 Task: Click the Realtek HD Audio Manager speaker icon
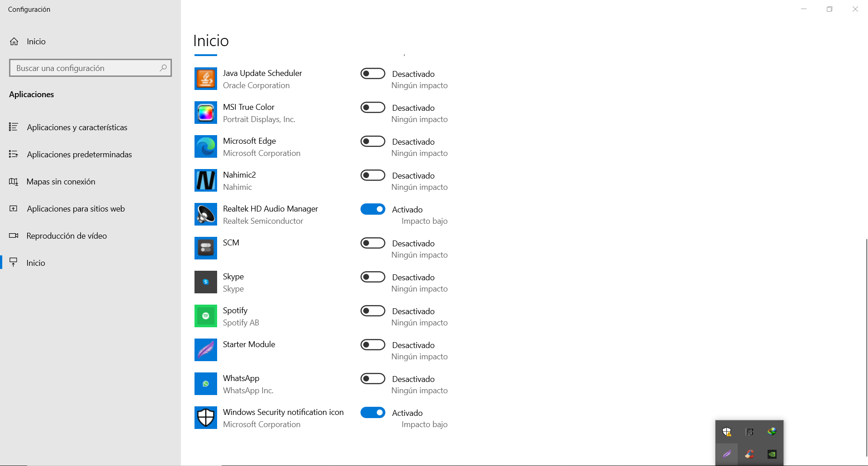[x=206, y=214]
